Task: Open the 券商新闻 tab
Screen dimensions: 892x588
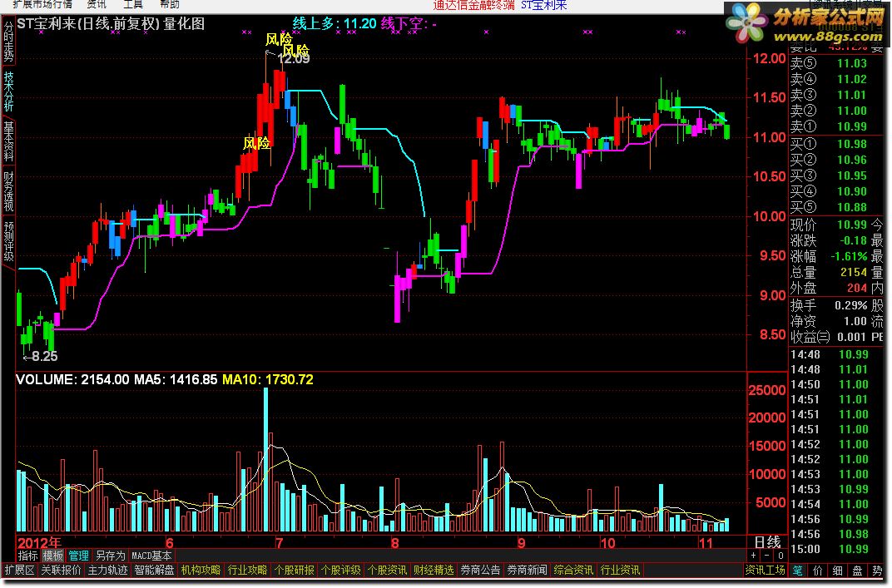Action: click(527, 570)
